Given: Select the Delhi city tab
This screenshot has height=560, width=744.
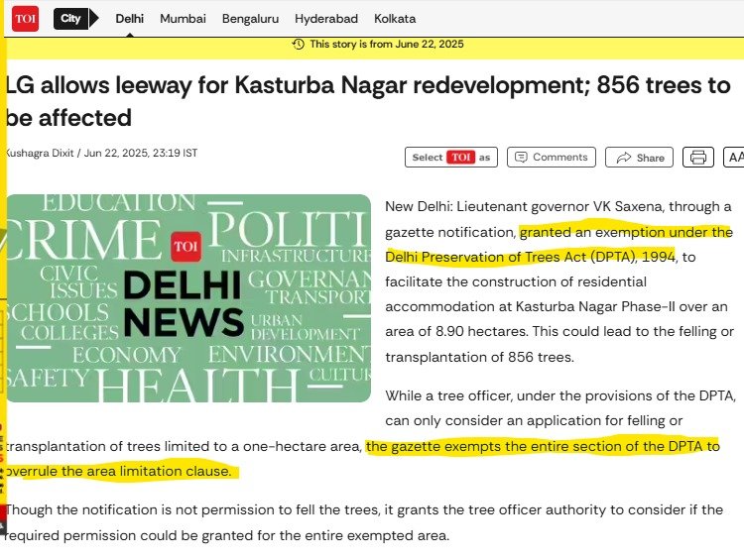Looking at the screenshot, I should point(130,19).
